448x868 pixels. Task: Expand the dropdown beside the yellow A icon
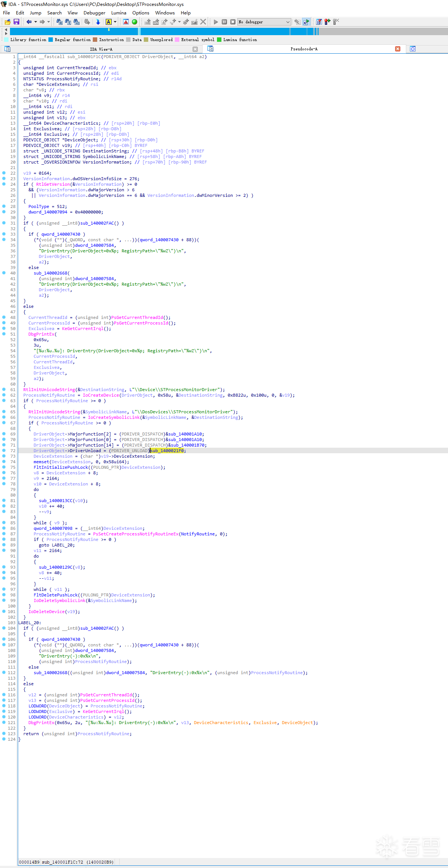[115, 22]
